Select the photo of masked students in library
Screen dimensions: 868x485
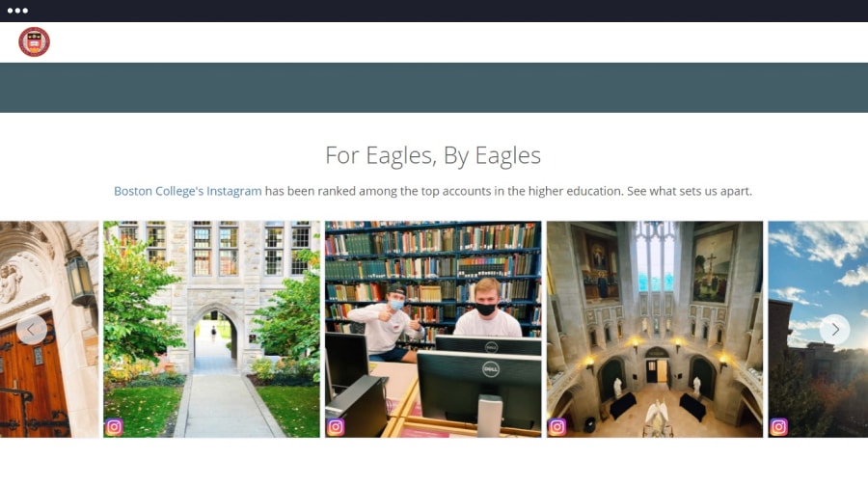(x=433, y=330)
